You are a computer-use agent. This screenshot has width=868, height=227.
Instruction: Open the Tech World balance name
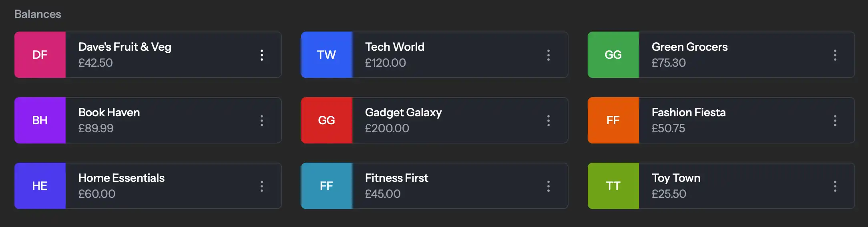[x=395, y=47]
